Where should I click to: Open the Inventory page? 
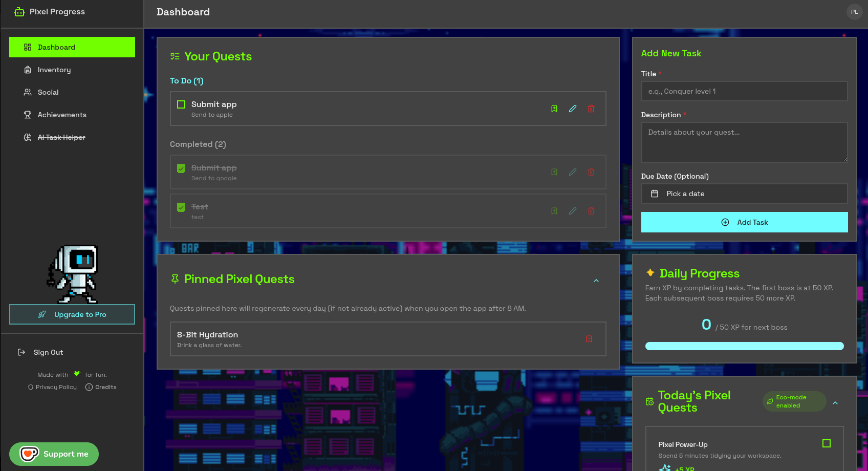[x=54, y=70]
